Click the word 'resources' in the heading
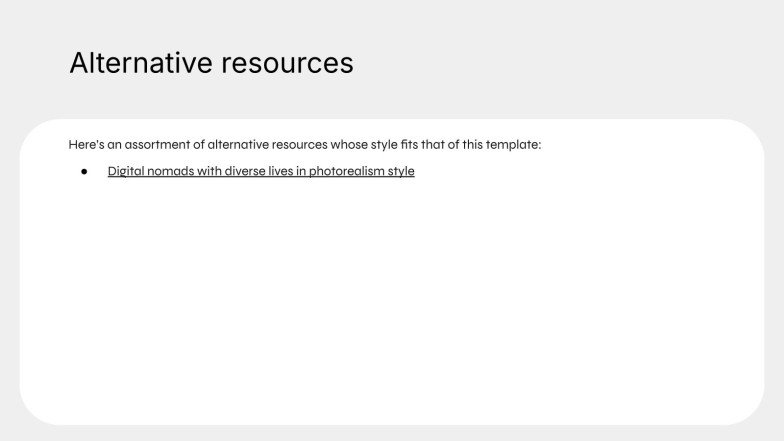Viewport: 784px width, 441px height. (288, 65)
